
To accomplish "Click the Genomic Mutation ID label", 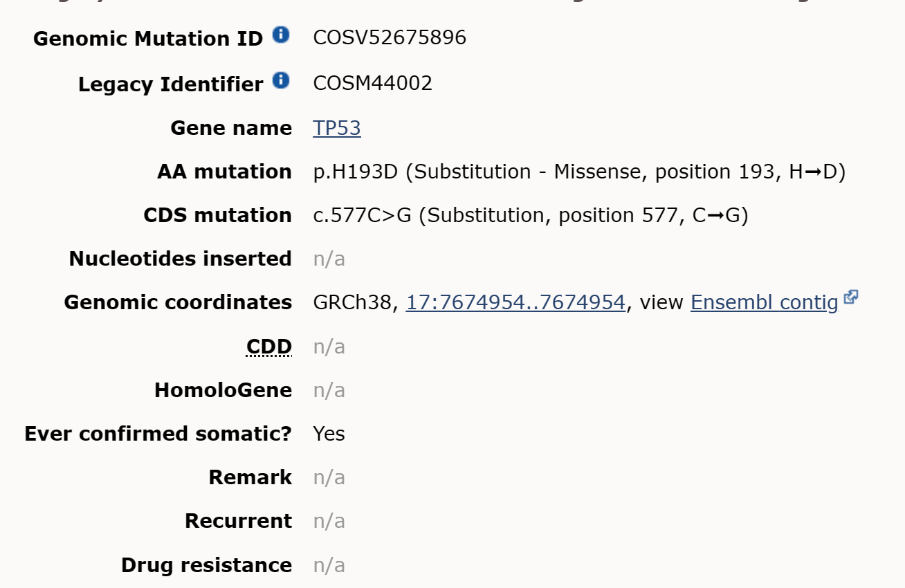I will tap(148, 39).
